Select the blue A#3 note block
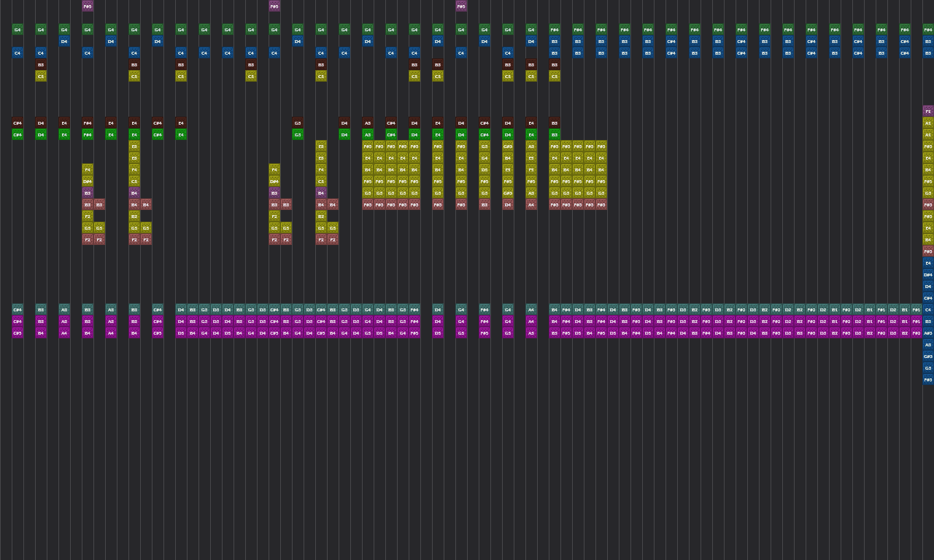This screenshot has width=934, height=560. [x=928, y=332]
